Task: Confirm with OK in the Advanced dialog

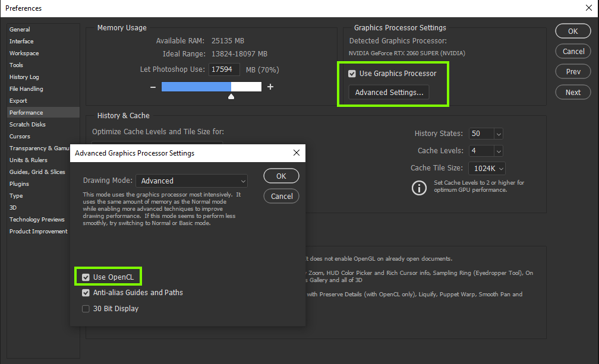Action: pyautogui.click(x=281, y=176)
